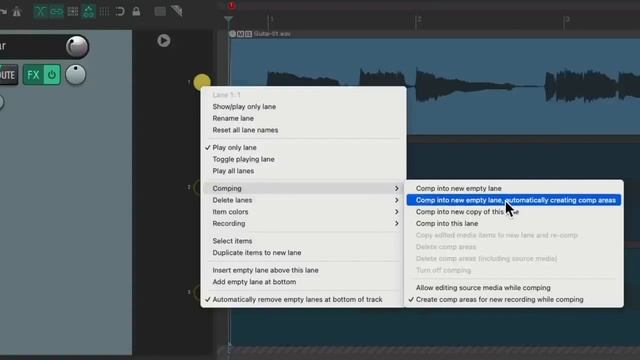
Task: Click the redo arrow icon in the toolbar
Action: (4, 11)
